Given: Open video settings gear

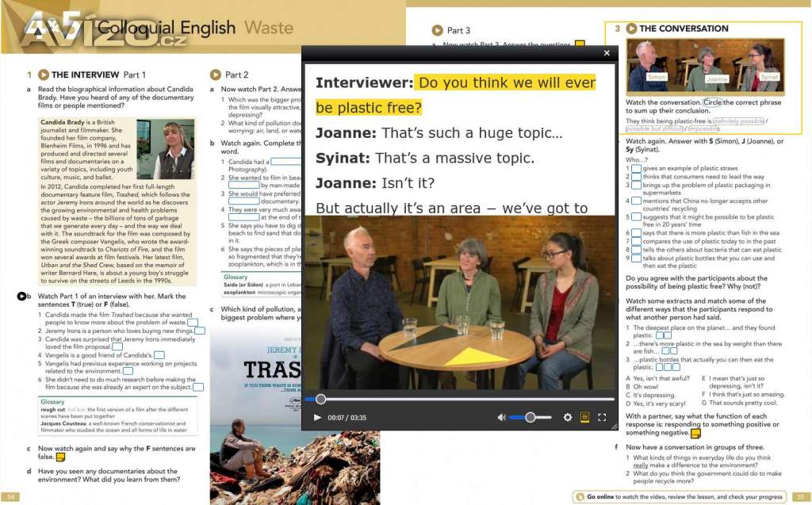Looking at the screenshot, I should (x=568, y=417).
